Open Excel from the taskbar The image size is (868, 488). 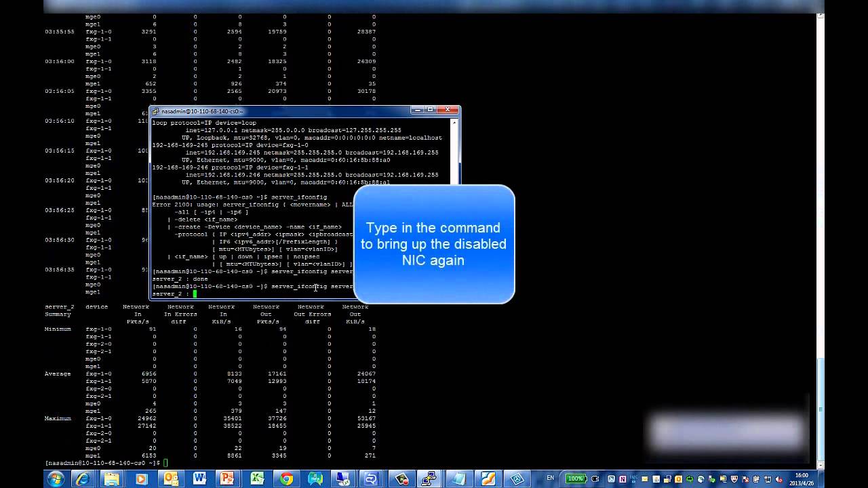[x=257, y=479]
